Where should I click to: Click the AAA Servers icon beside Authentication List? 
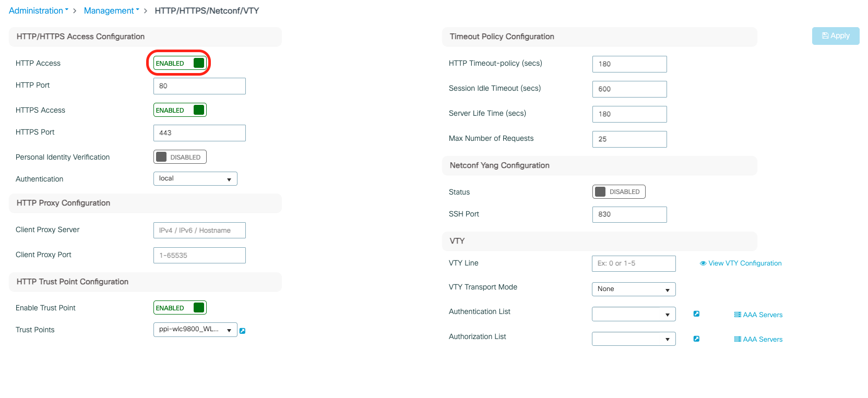(738, 315)
